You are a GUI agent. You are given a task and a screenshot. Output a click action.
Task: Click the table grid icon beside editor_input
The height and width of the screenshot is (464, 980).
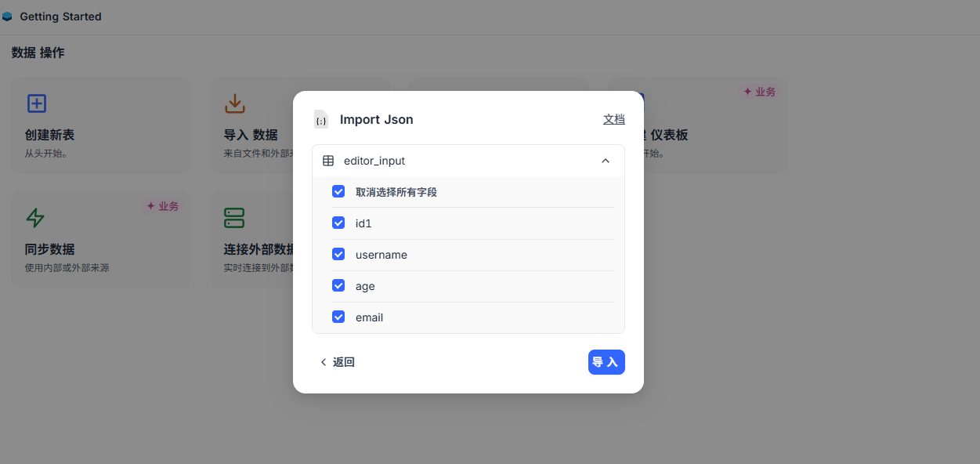click(328, 161)
